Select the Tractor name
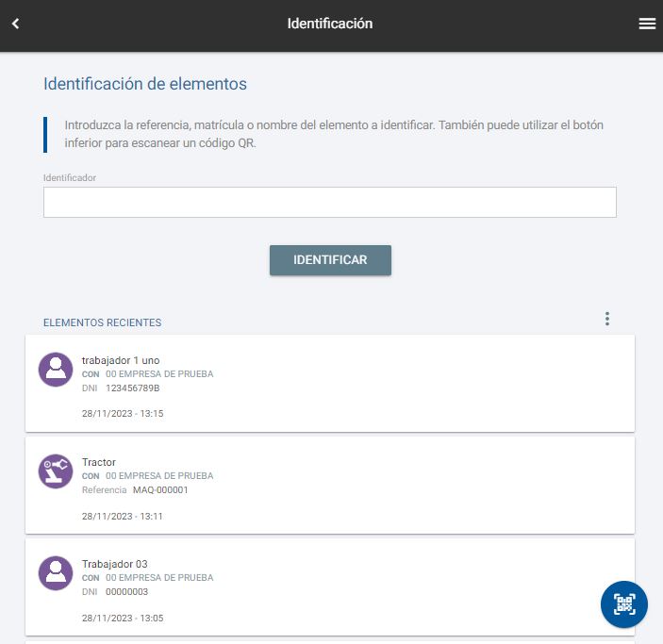 tap(99, 462)
